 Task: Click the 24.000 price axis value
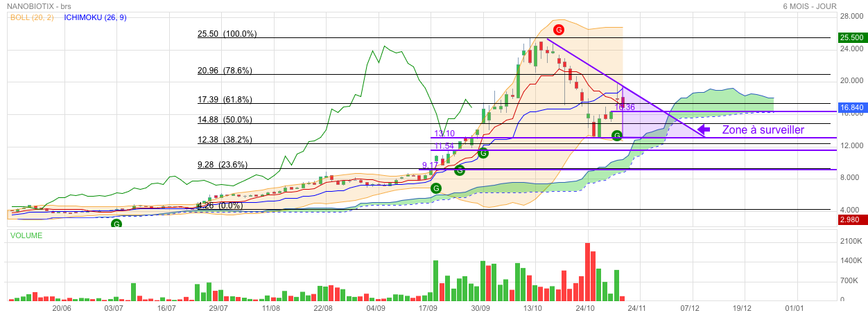[851, 48]
